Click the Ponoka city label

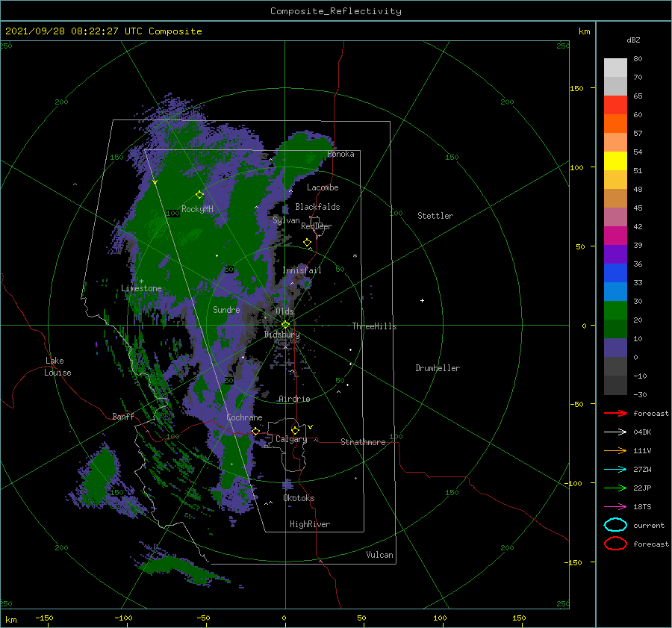click(340, 154)
